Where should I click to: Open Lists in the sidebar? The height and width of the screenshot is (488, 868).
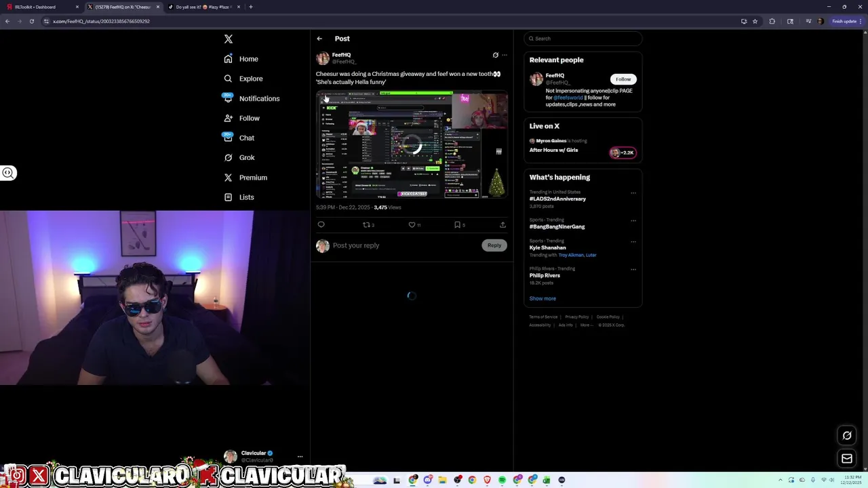239,197
